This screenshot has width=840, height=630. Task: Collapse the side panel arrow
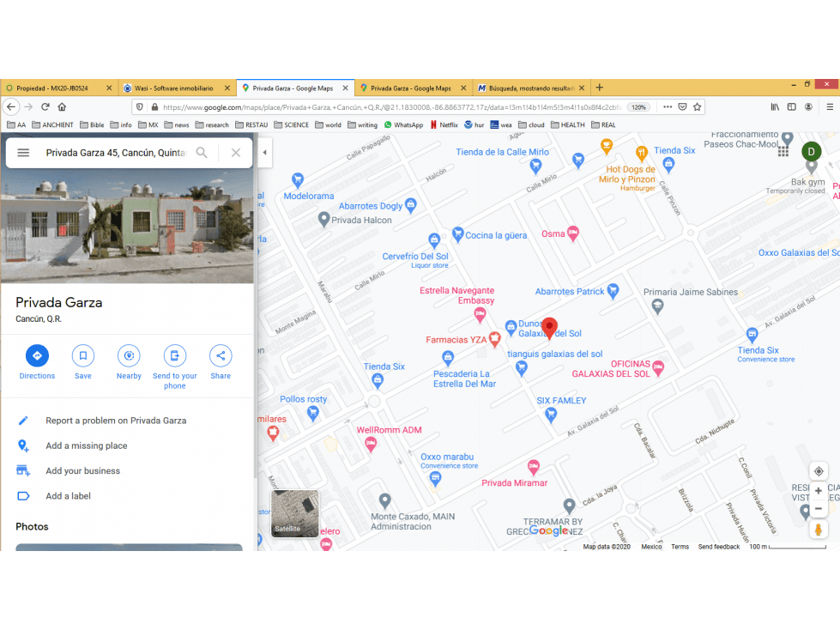[264, 152]
